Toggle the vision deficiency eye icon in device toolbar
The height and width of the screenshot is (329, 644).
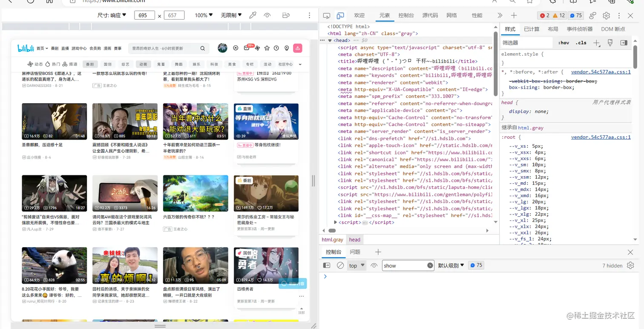[x=267, y=15]
